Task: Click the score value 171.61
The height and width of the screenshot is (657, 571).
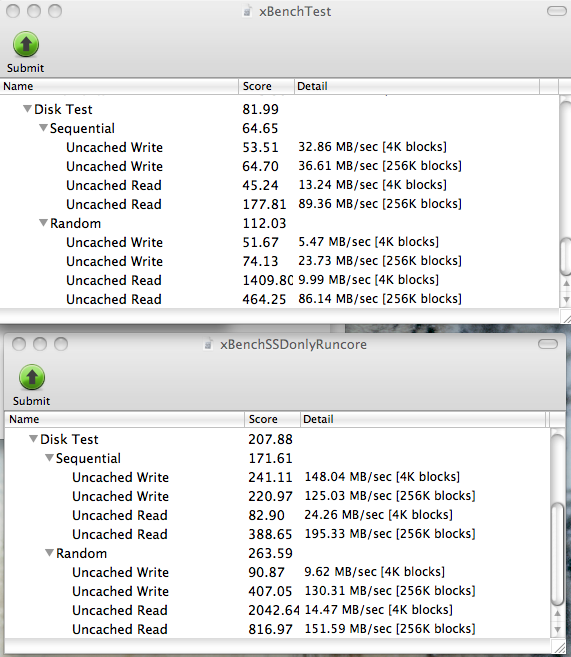Action: coord(270,458)
